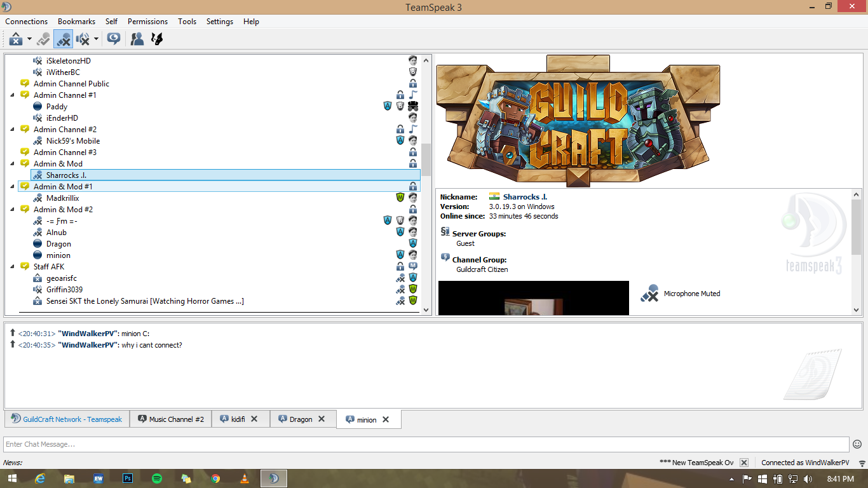Close the kidifi chat tab
Screen dimensions: 868x488
point(254,419)
